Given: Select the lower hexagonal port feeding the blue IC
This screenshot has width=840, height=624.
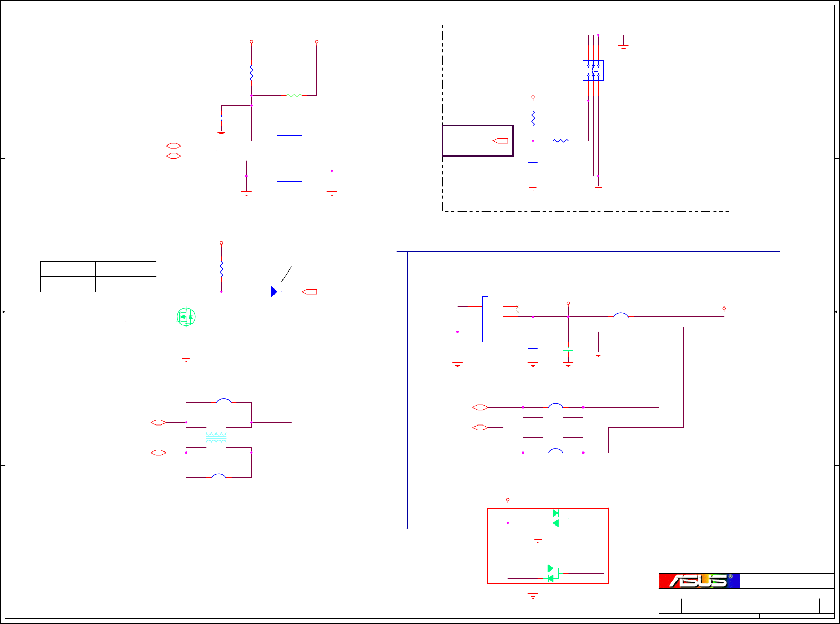Looking at the screenshot, I should [x=174, y=156].
